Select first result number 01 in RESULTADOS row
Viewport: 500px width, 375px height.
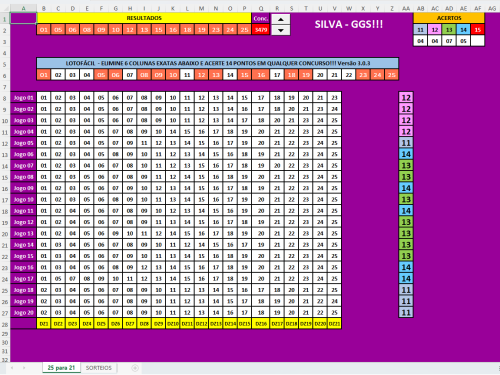pyautogui.click(x=44, y=30)
